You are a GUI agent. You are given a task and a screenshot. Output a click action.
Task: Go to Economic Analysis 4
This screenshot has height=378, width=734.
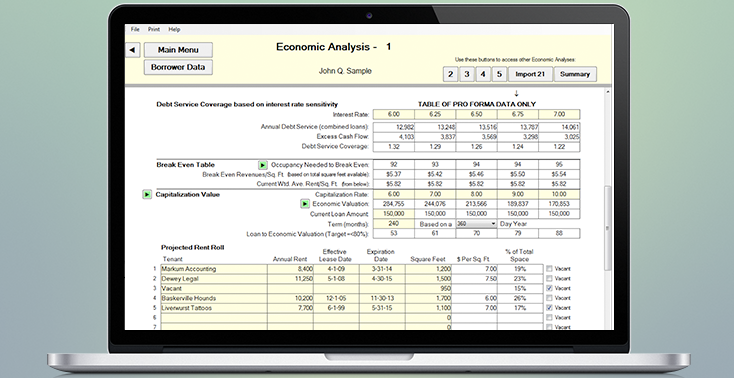(x=483, y=74)
